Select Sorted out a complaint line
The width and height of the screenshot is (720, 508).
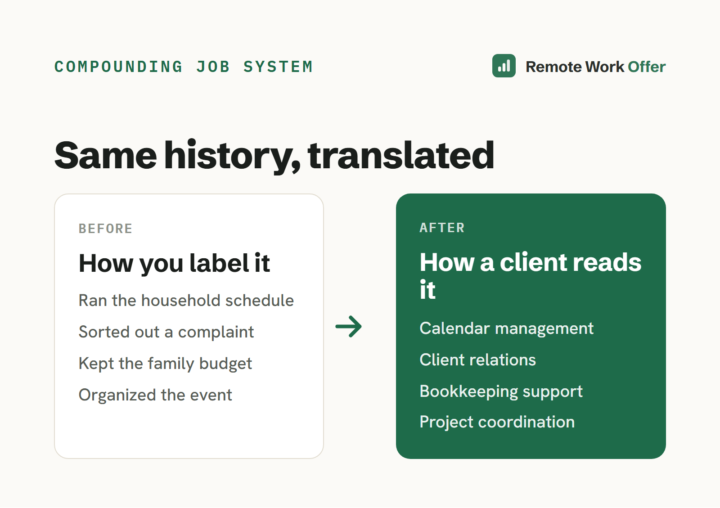[166, 332]
